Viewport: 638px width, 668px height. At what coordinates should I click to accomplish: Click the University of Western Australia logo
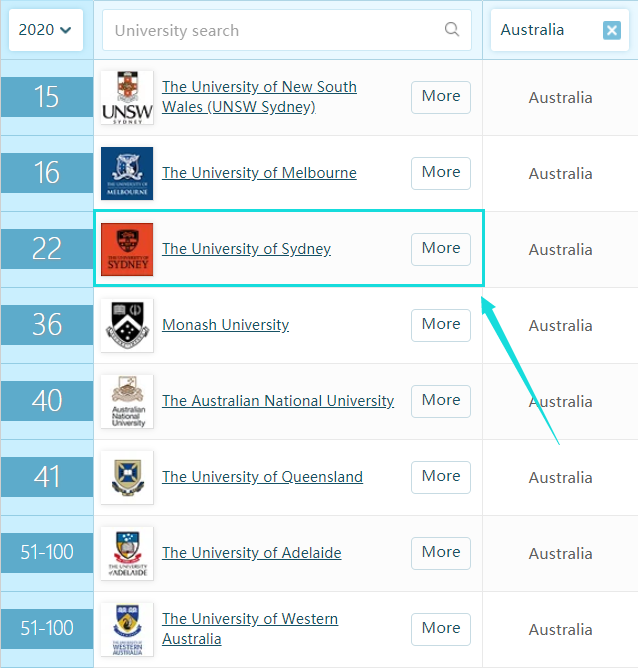[x=127, y=629]
